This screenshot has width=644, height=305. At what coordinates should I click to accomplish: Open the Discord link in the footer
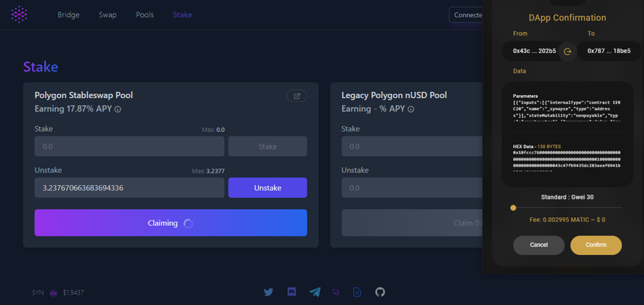[292, 292]
